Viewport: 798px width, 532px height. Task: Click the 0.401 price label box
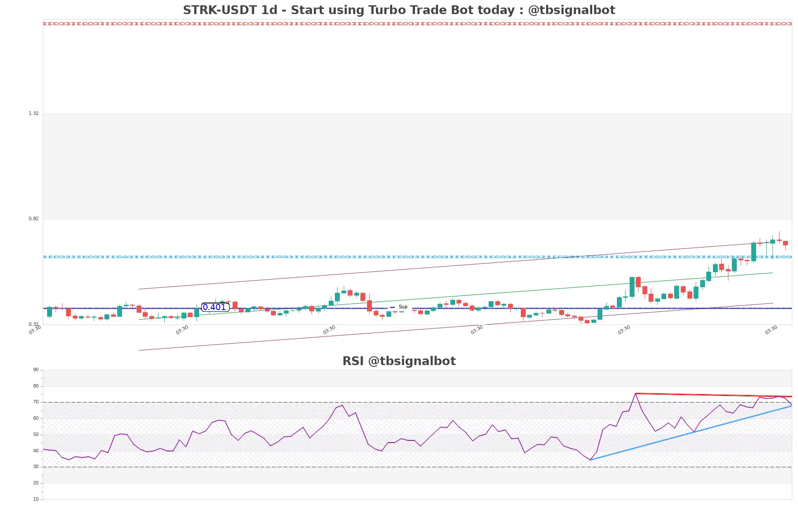pos(215,307)
